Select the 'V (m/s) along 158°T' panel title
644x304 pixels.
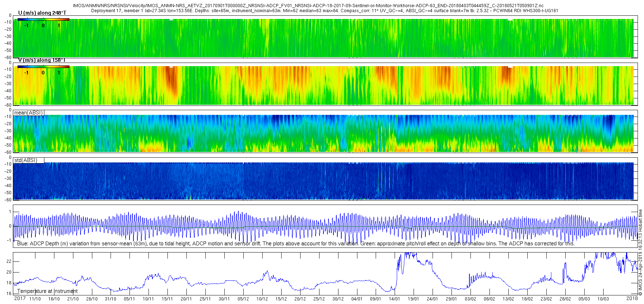[x=42, y=60]
